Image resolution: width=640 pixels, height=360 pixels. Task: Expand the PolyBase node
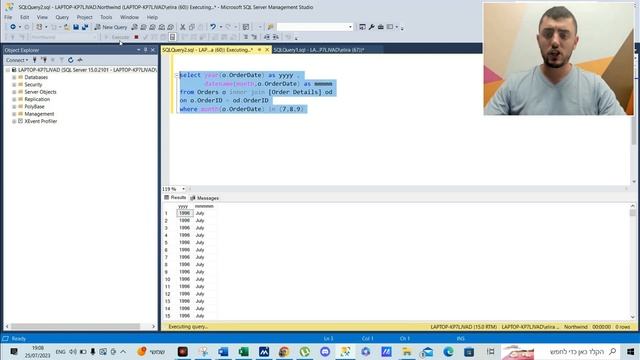coord(14,107)
